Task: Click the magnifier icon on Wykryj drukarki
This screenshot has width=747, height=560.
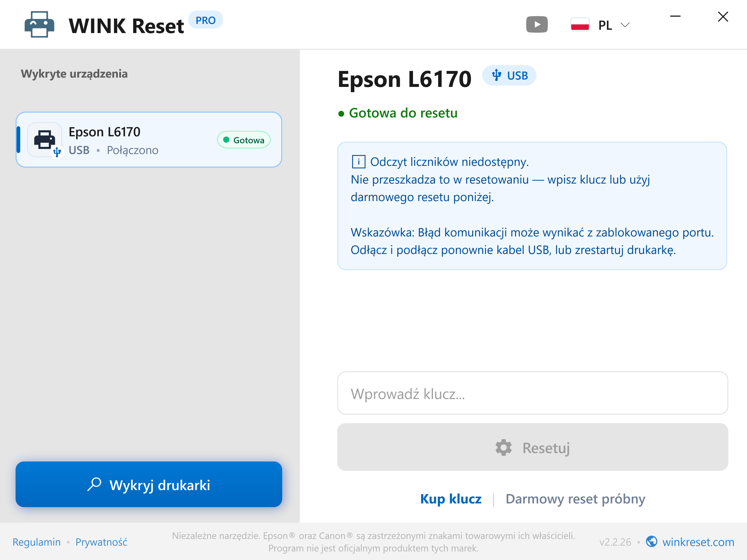Action: pos(94,484)
